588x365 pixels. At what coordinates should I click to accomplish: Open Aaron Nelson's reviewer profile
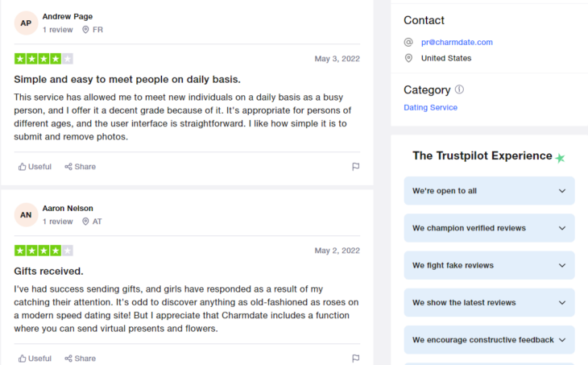(x=68, y=208)
